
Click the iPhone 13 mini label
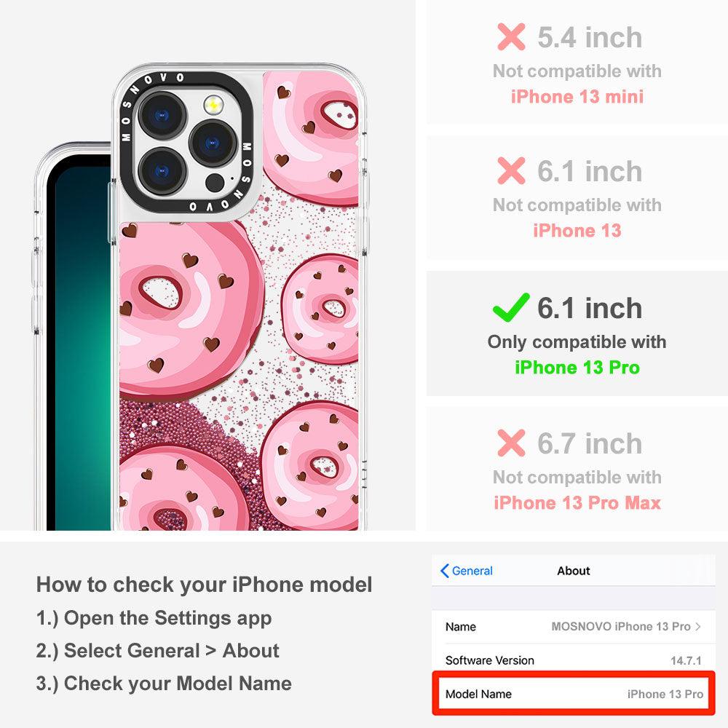(577, 97)
